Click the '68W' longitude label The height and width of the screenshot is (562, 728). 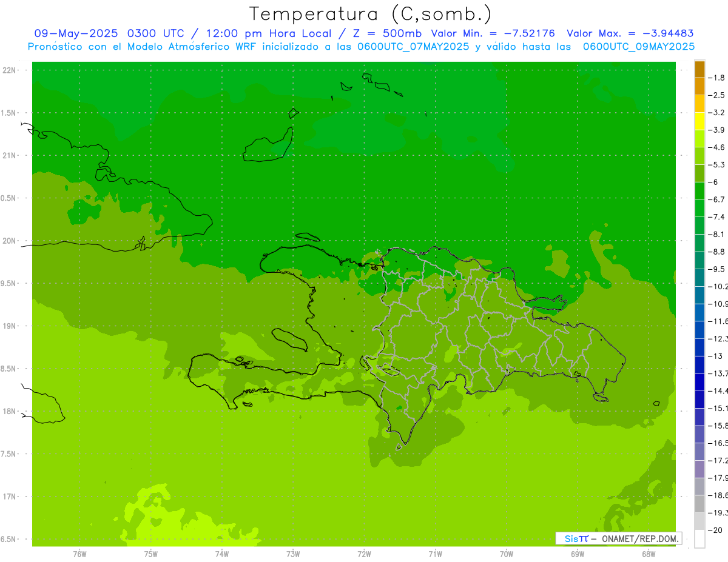tap(649, 554)
